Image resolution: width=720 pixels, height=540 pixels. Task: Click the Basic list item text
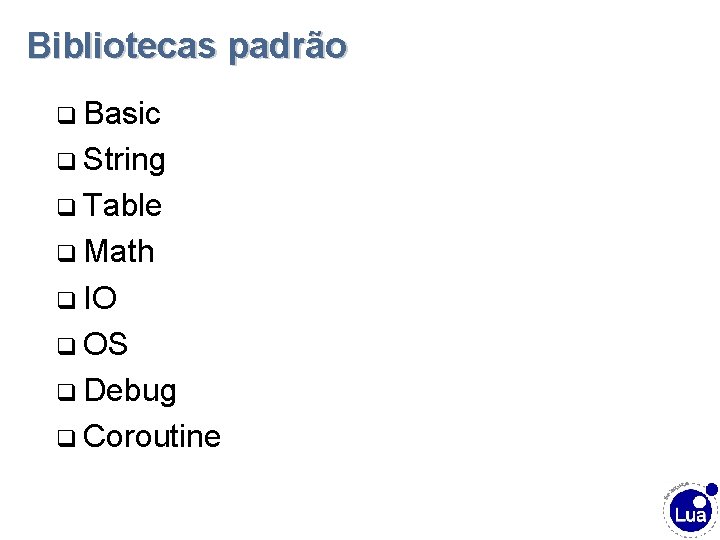coord(122,114)
